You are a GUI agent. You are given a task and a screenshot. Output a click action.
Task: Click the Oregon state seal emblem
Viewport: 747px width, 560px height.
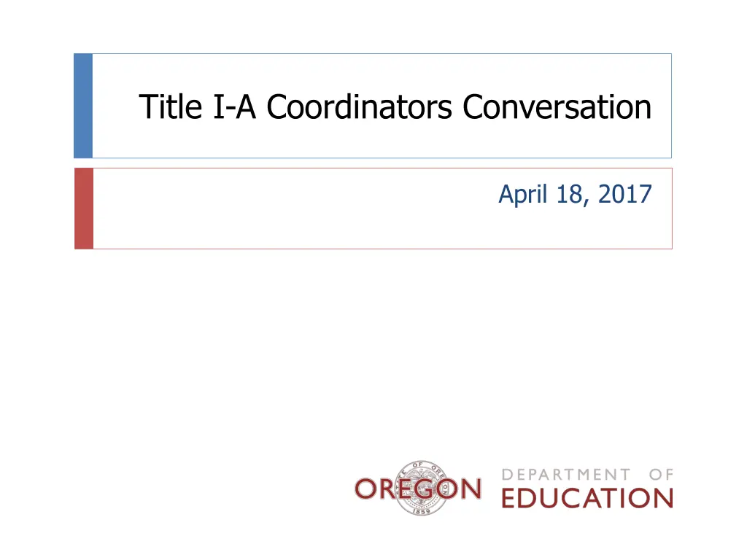point(418,487)
